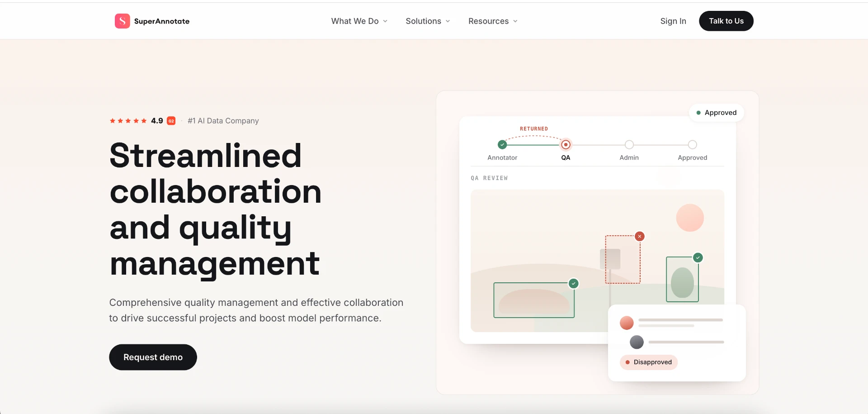Image resolution: width=868 pixels, height=414 pixels.
Task: Select the Approved stage circle
Action: point(693,145)
